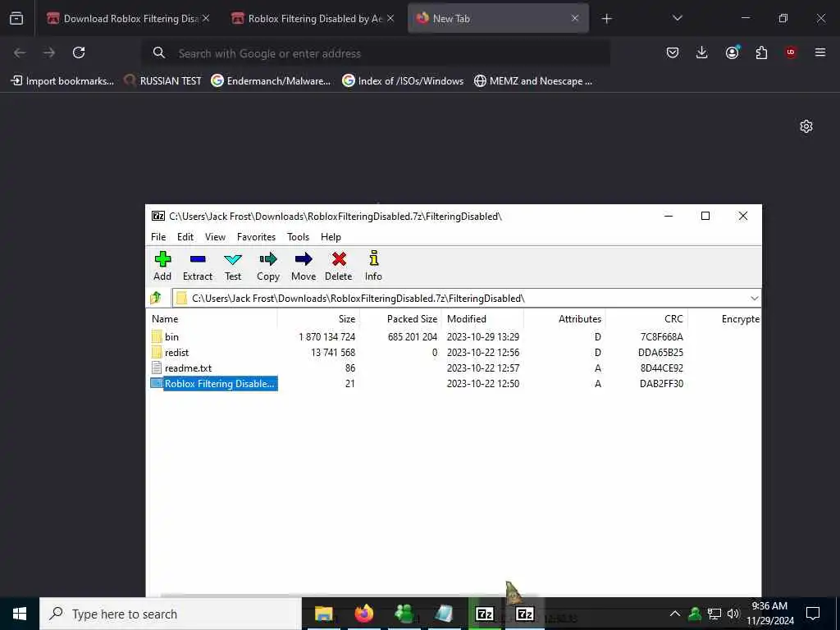Expand the 7-Zip address path dropdown
This screenshot has width=840, height=630.
click(755, 299)
